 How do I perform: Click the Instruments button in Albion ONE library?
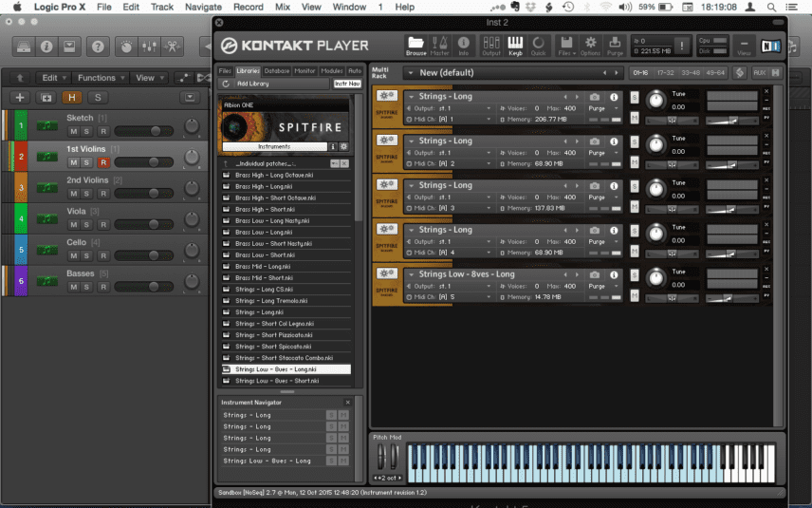274,146
